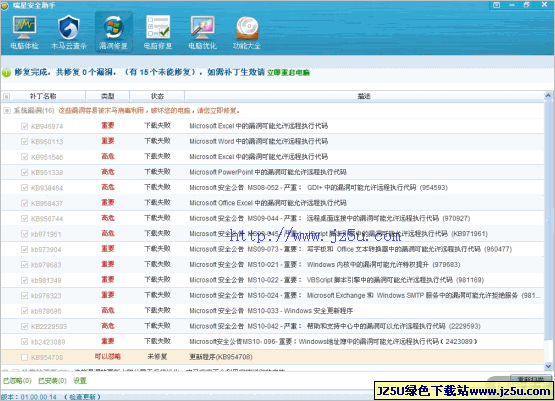Toggle checkbox for KB946974
This screenshot has height=401, width=555.
24,126
